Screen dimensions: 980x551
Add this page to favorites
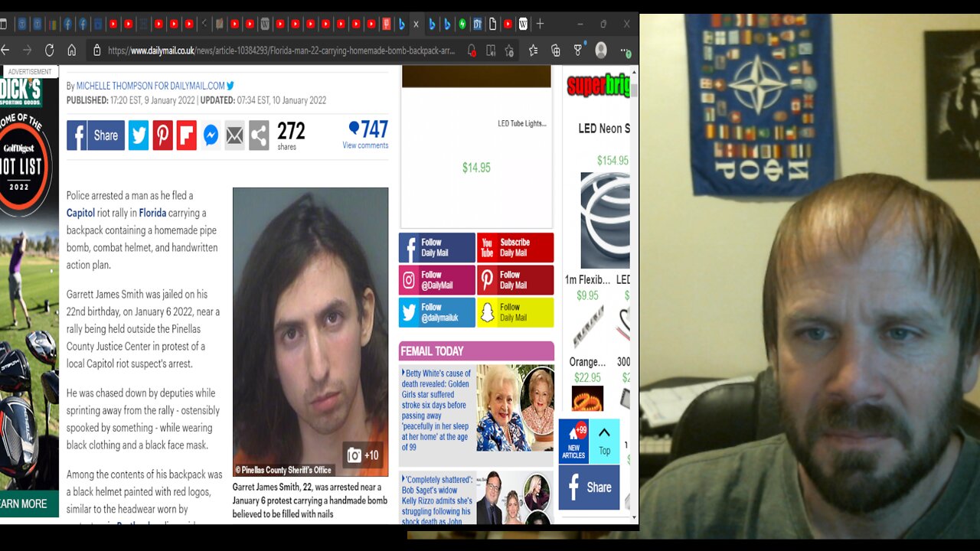click(x=510, y=51)
